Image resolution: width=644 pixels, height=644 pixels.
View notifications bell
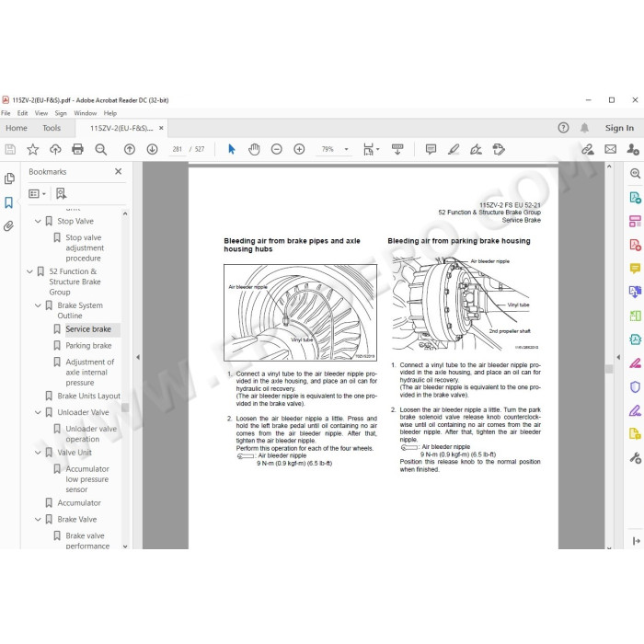click(x=584, y=128)
